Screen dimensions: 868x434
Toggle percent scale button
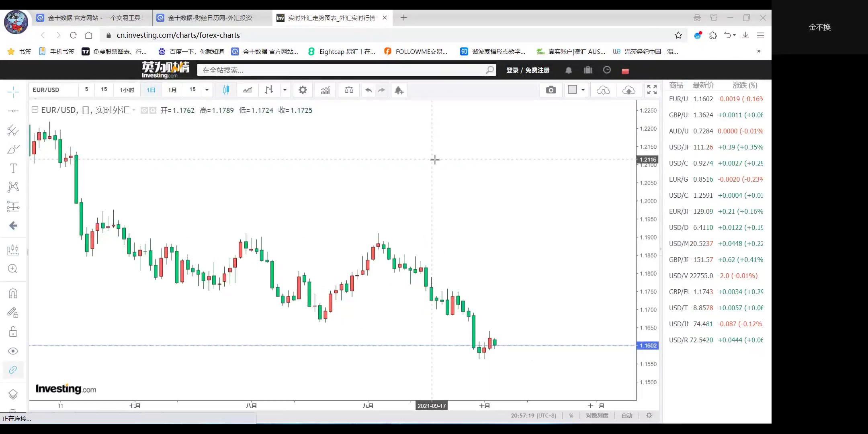click(x=571, y=416)
